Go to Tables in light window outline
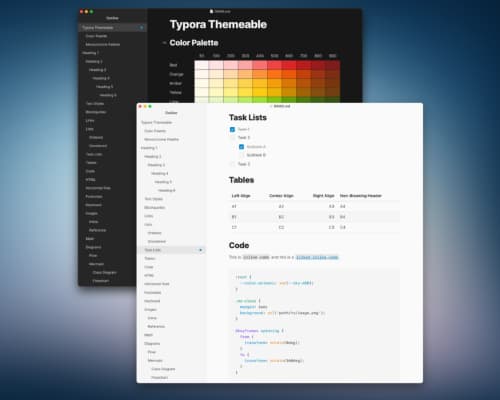The image size is (500, 400). point(150,259)
